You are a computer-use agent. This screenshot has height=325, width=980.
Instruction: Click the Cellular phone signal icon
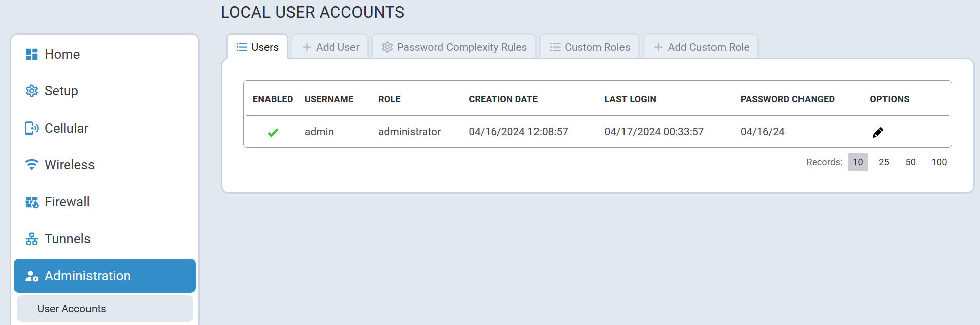tap(32, 128)
